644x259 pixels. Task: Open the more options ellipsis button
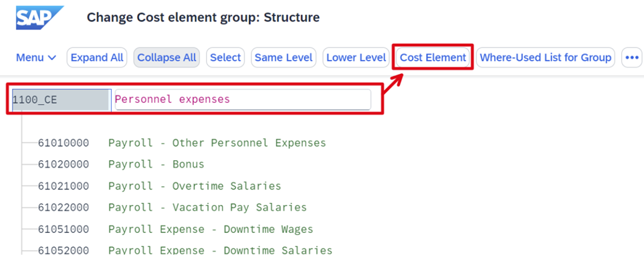(x=631, y=57)
